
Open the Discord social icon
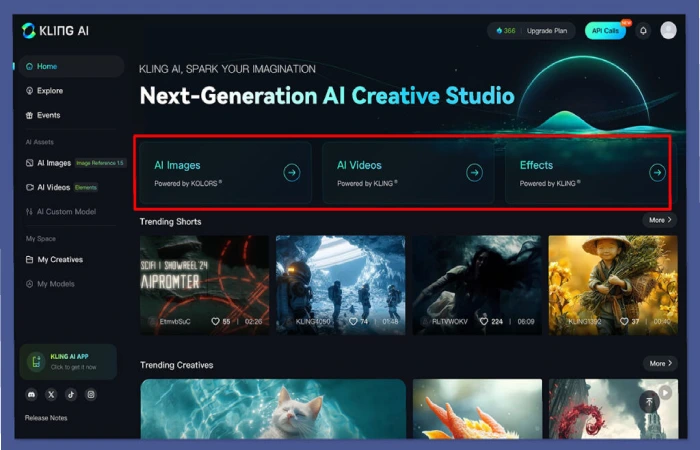(31, 395)
